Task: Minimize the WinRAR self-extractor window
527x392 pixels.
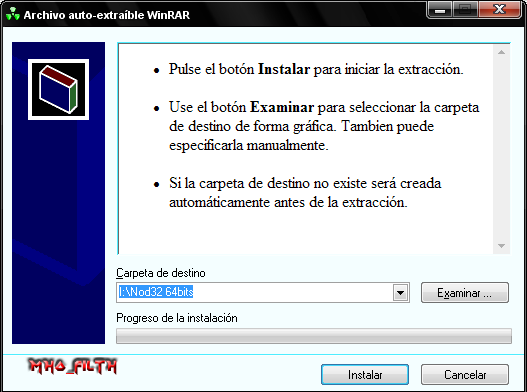Action: 440,11
